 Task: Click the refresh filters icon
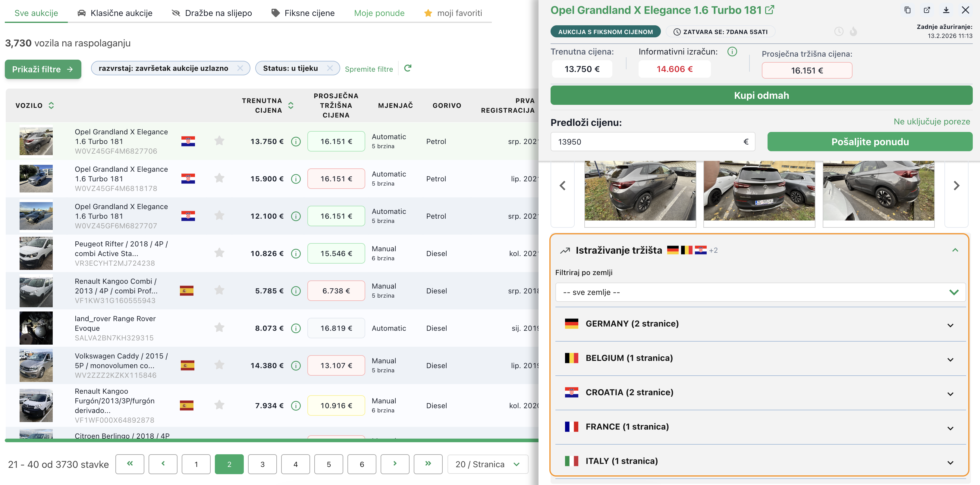(x=407, y=68)
